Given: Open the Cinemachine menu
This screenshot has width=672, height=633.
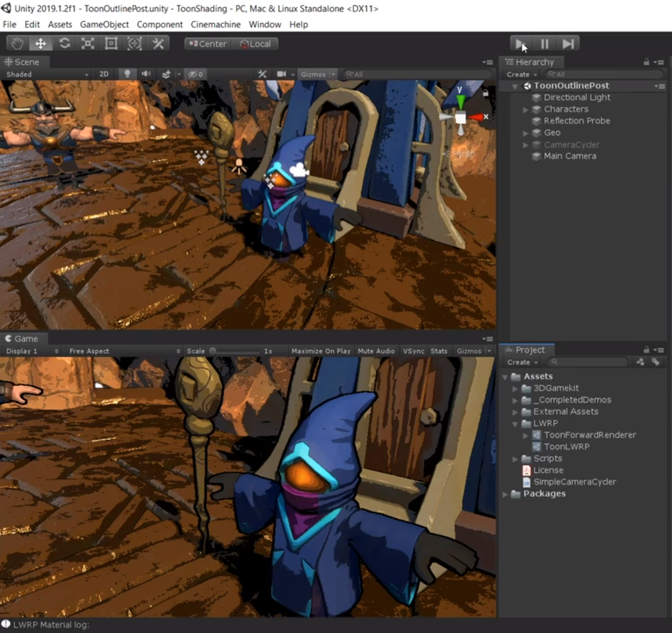Looking at the screenshot, I should click(216, 25).
